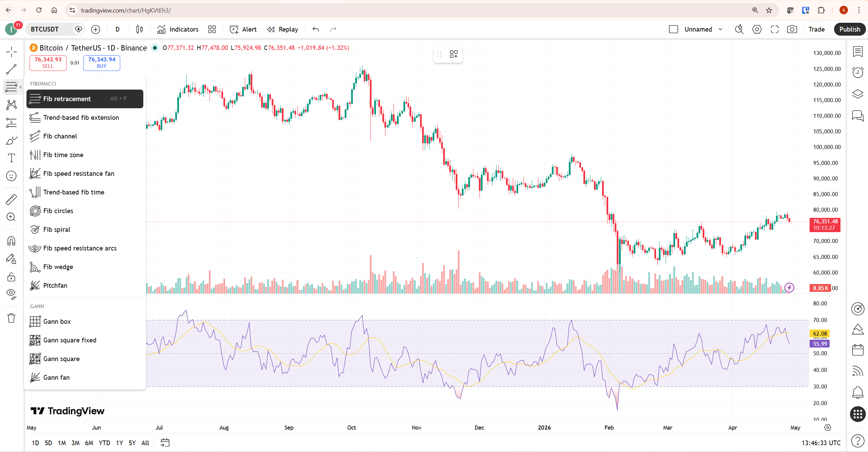Select Fib time zone tool

85,155
